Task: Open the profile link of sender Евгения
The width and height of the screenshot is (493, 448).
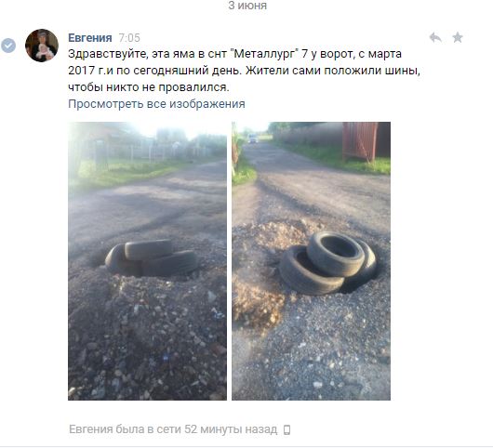Action: pos(90,38)
